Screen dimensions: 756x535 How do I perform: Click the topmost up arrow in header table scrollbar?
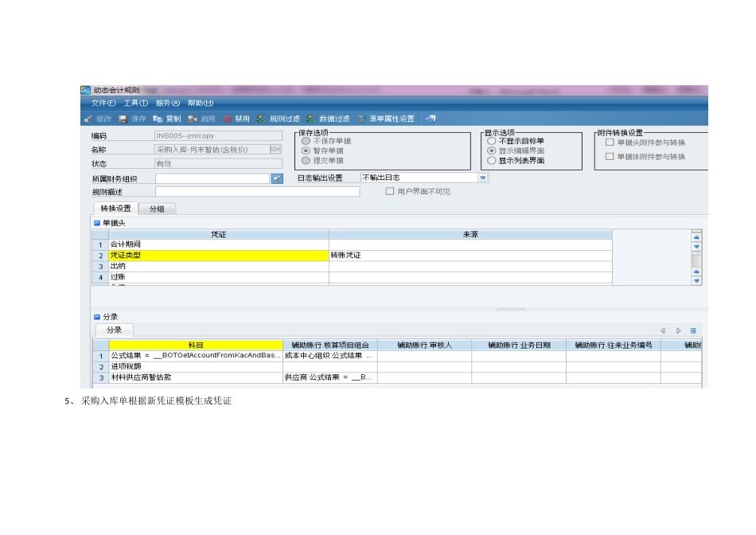(696, 237)
